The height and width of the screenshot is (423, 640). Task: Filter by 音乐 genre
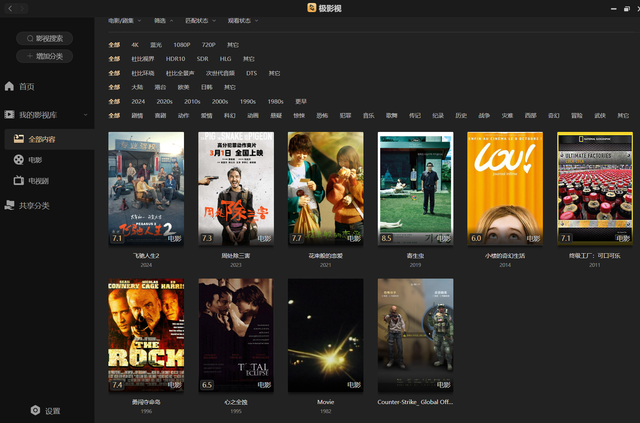[x=369, y=116]
